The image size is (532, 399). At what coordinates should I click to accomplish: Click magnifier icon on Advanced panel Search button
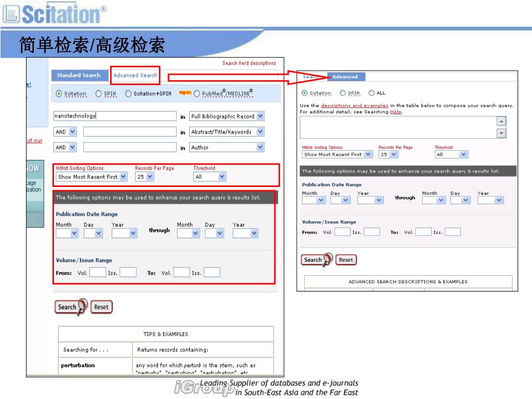328,259
